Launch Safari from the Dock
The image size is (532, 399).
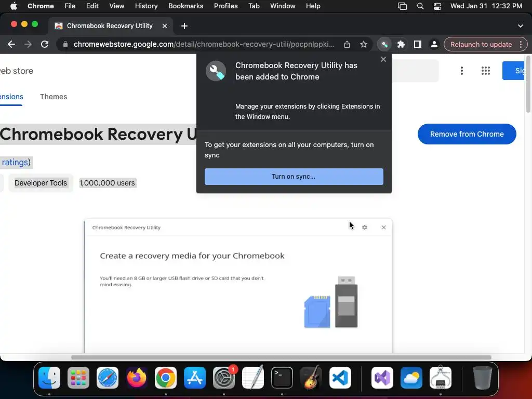pyautogui.click(x=108, y=378)
